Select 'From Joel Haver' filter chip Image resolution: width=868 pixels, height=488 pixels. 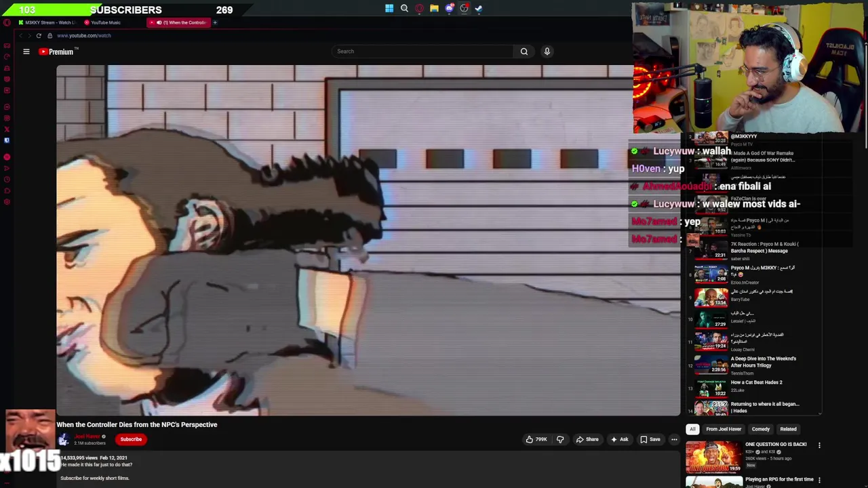coord(724,429)
